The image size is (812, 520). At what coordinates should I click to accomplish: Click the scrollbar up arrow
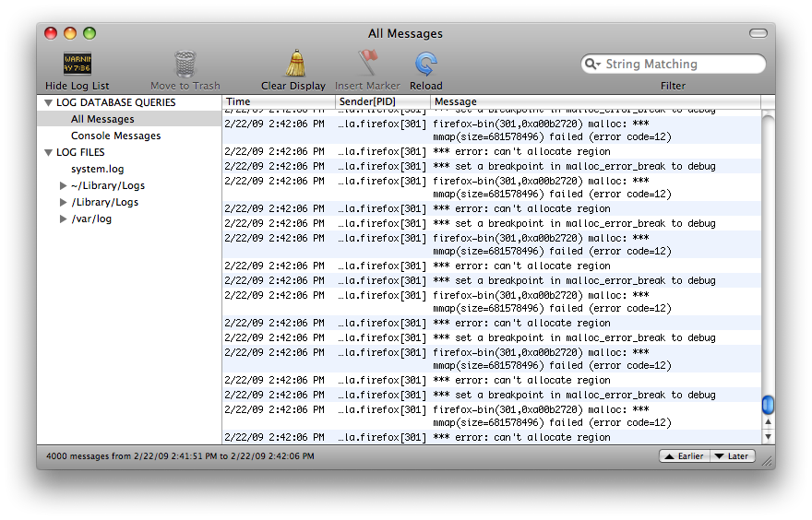pyautogui.click(x=768, y=422)
